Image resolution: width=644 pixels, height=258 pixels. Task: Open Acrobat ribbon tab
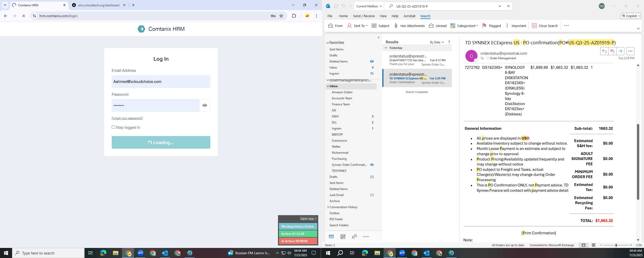(409, 16)
